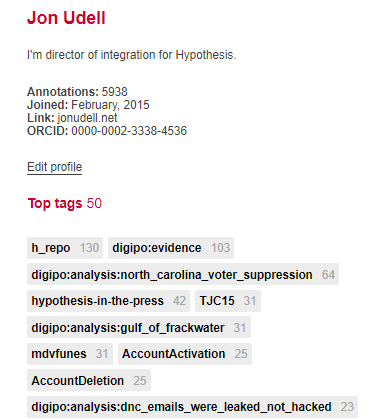Choose the TJC15 tag

(228, 301)
